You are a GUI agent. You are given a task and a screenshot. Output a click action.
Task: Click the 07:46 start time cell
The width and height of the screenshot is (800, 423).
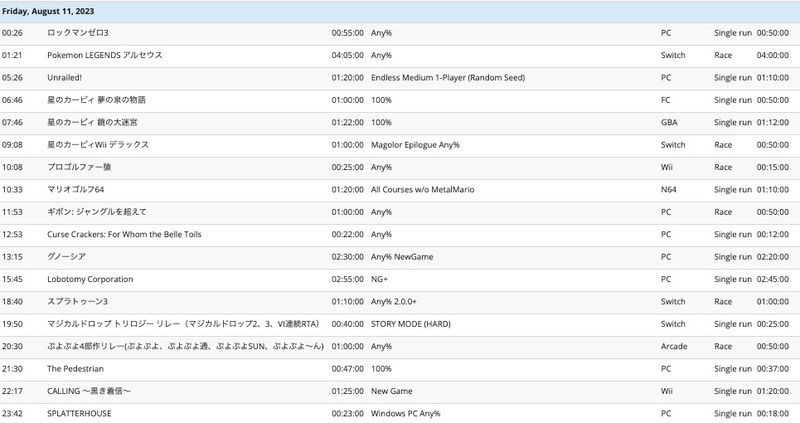coord(12,122)
